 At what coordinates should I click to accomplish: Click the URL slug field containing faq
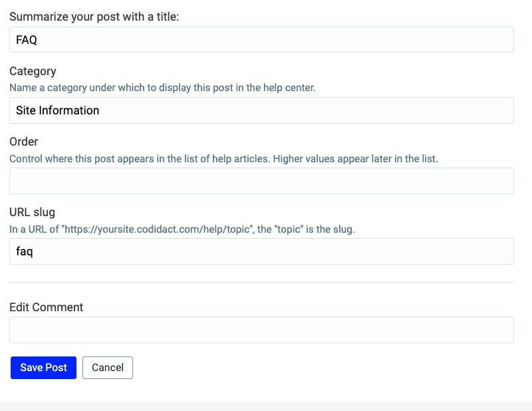pos(261,251)
